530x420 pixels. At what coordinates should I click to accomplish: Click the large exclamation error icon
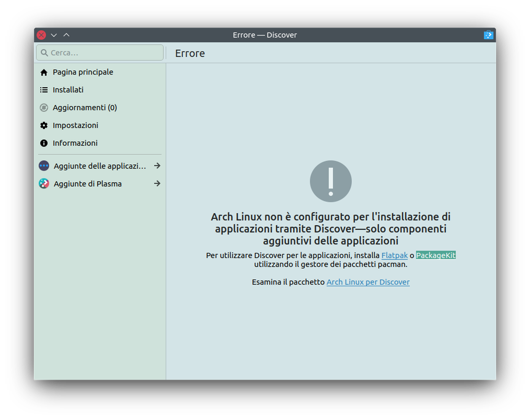(x=331, y=181)
